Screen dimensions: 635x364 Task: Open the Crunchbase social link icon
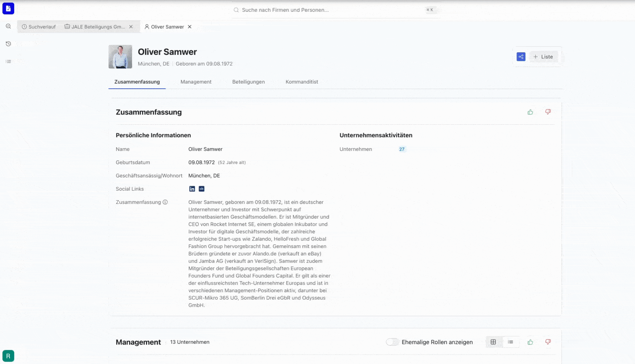click(202, 189)
